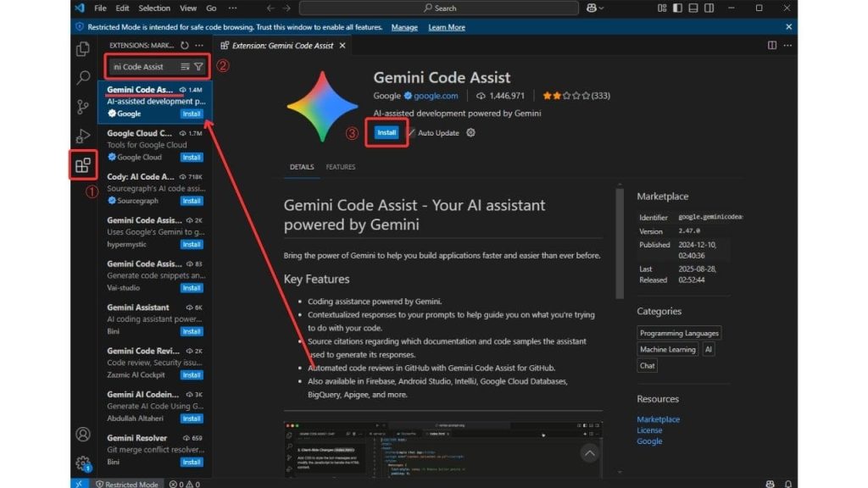The height and width of the screenshot is (488, 868).
Task: Toggle Auto Update checkbox
Action: tap(411, 133)
